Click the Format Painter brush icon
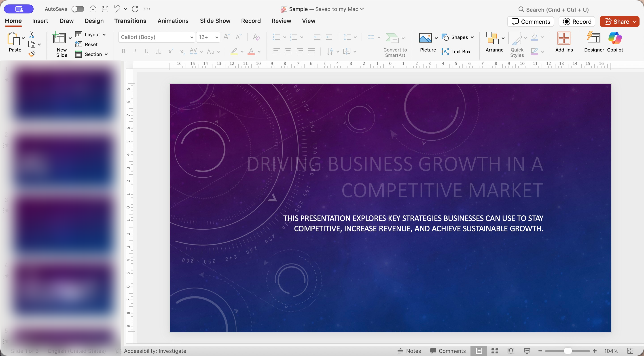The width and height of the screenshot is (644, 356). 32,54
